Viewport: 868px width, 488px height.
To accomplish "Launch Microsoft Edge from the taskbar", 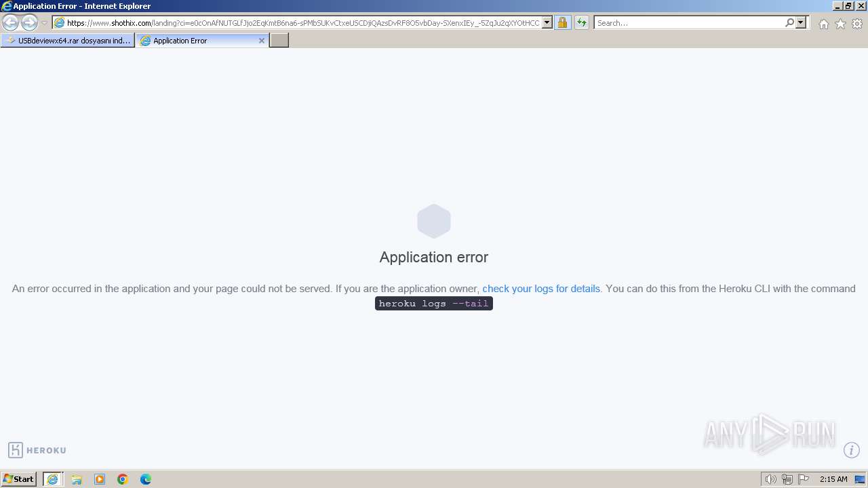I will pyautogui.click(x=146, y=479).
